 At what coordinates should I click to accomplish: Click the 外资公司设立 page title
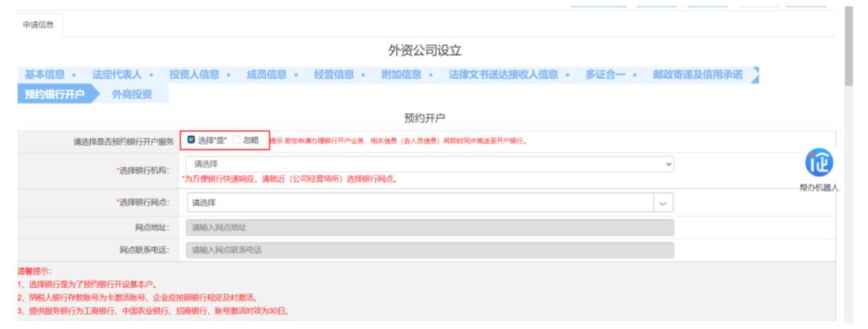pyautogui.click(x=424, y=51)
